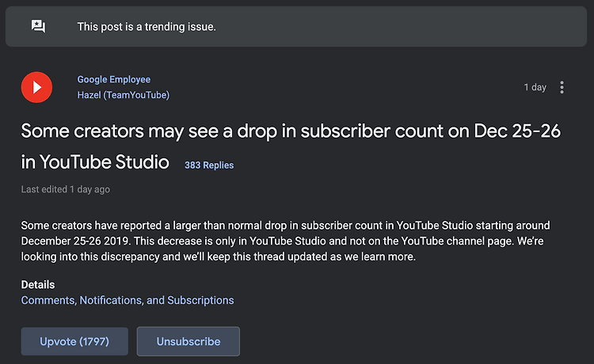Viewport: 594px width, 364px height.
Task: Click the 'Last edited 1 day ago' label
Action: coord(66,189)
